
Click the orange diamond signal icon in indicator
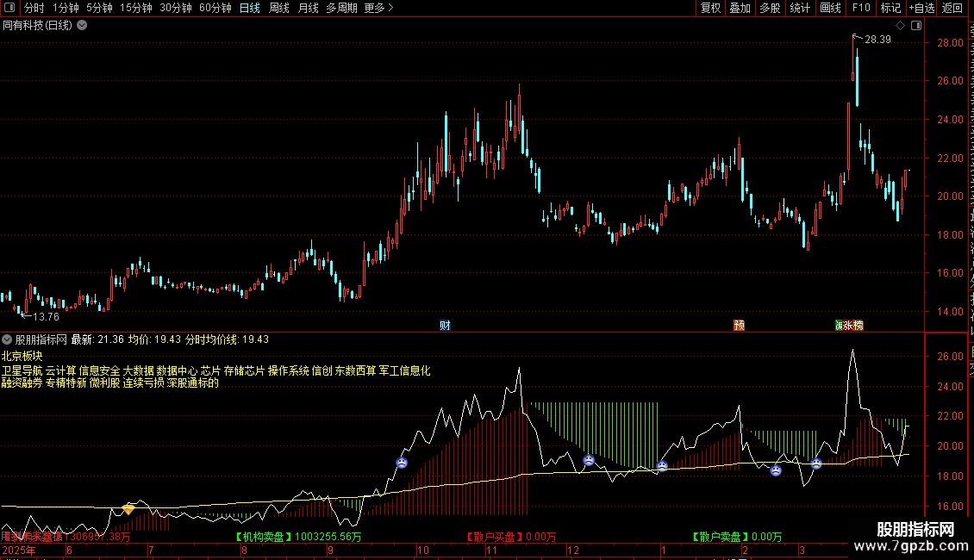(128, 509)
